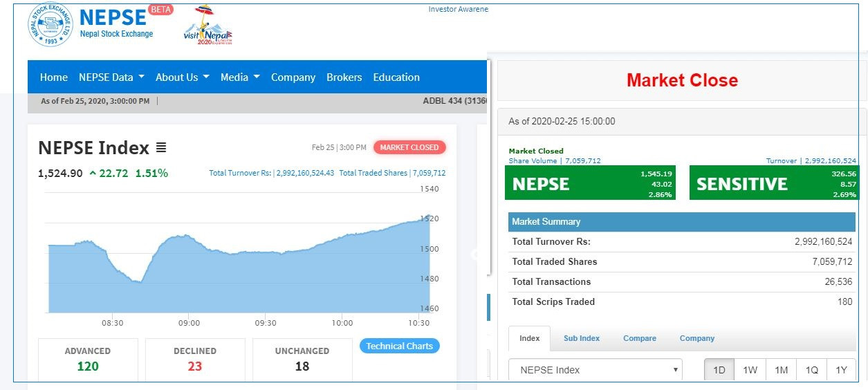Click the Feb 25 | 3:00 PM timestamp
The width and height of the screenshot is (868, 390).
click(339, 147)
